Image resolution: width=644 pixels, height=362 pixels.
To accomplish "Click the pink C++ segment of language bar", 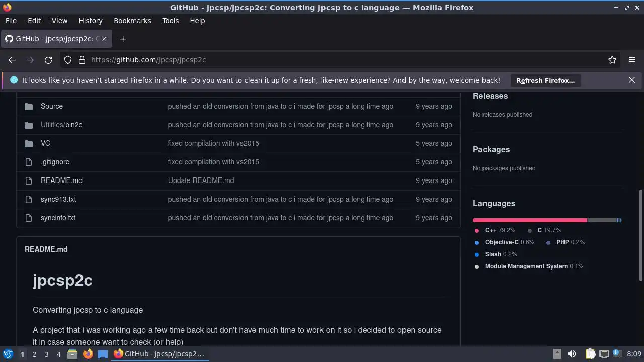I will [530, 220].
